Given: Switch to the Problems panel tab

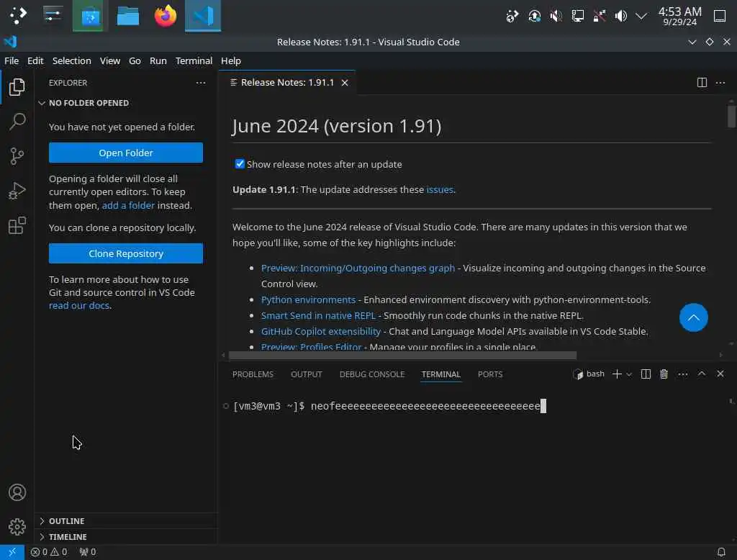Looking at the screenshot, I should pyautogui.click(x=253, y=374).
